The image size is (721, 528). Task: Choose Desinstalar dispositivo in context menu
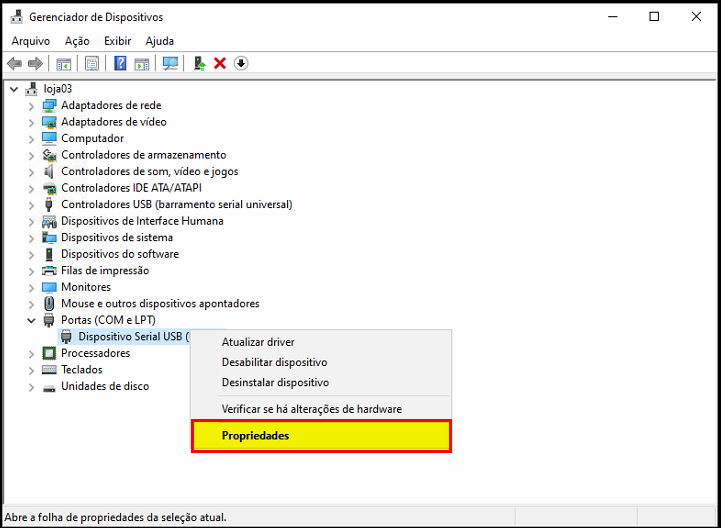click(x=321, y=383)
